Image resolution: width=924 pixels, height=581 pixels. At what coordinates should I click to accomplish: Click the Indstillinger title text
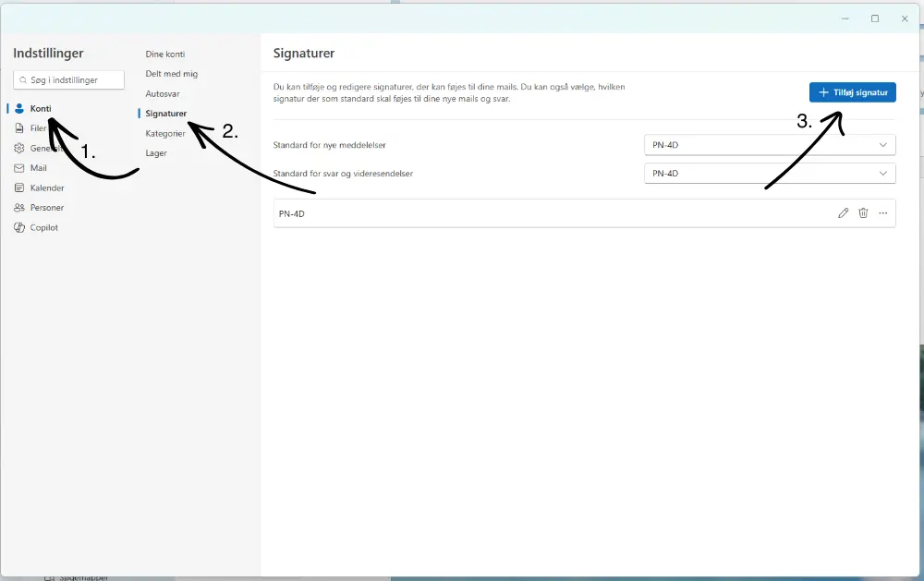click(48, 53)
